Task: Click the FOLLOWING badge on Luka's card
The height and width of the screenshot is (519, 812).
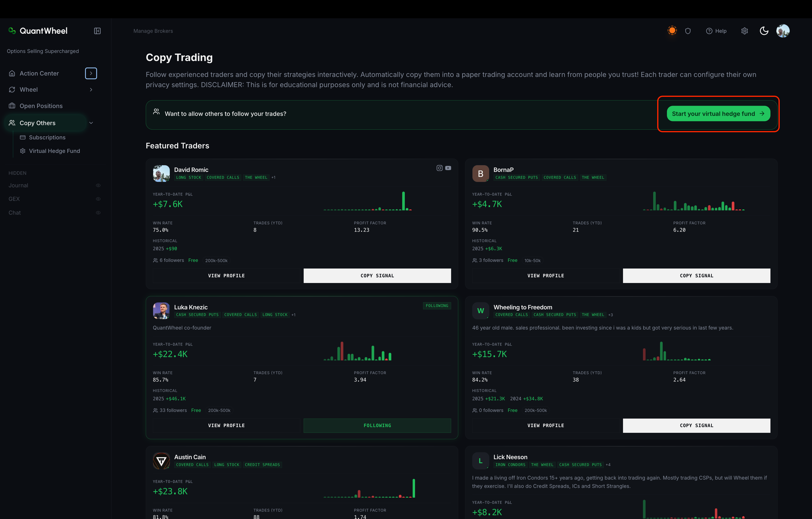Action: [437, 306]
